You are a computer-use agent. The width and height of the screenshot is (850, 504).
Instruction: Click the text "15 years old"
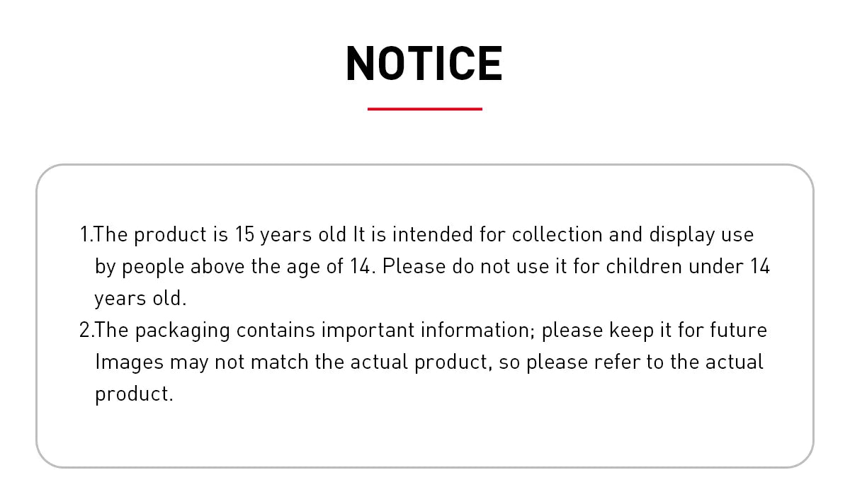[290, 234]
